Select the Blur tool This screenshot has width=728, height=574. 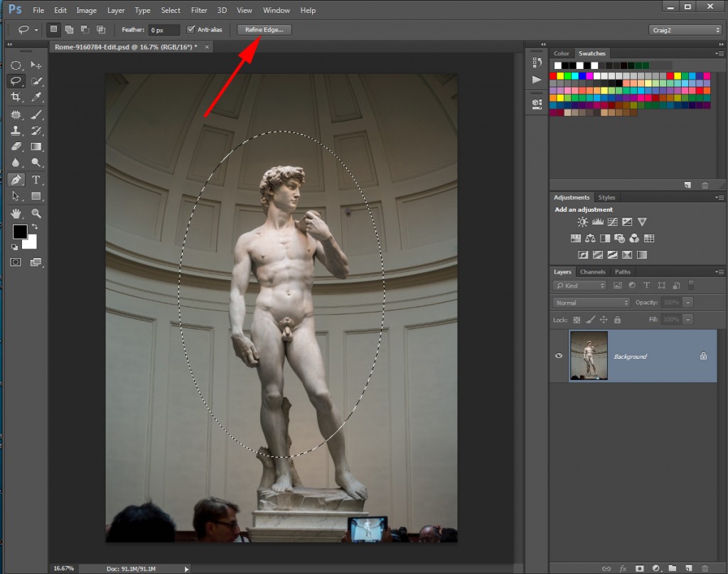coord(16,163)
